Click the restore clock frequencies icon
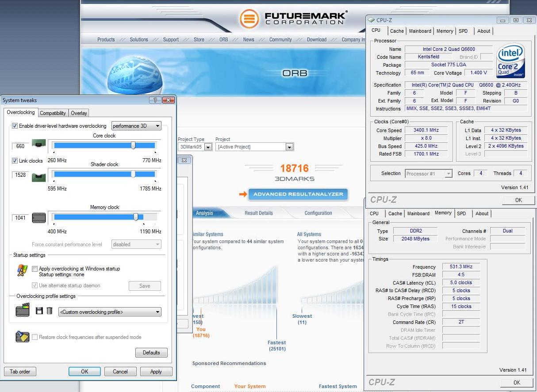The height and width of the screenshot is (392, 537). pyautogui.click(x=22, y=336)
